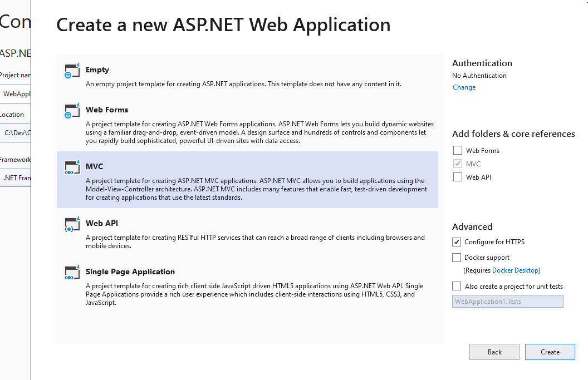Image resolution: width=588 pixels, height=380 pixels.
Task: Click the Change authentication link
Action: pos(464,87)
